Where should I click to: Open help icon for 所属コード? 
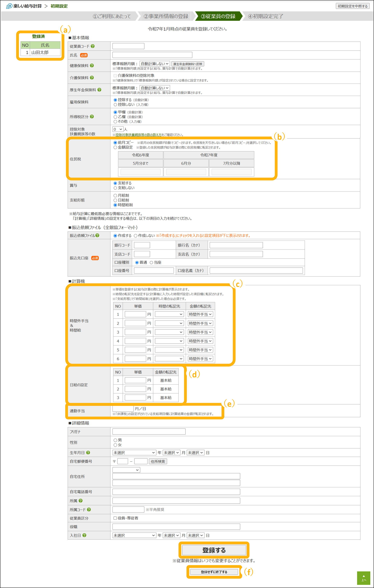click(x=89, y=509)
